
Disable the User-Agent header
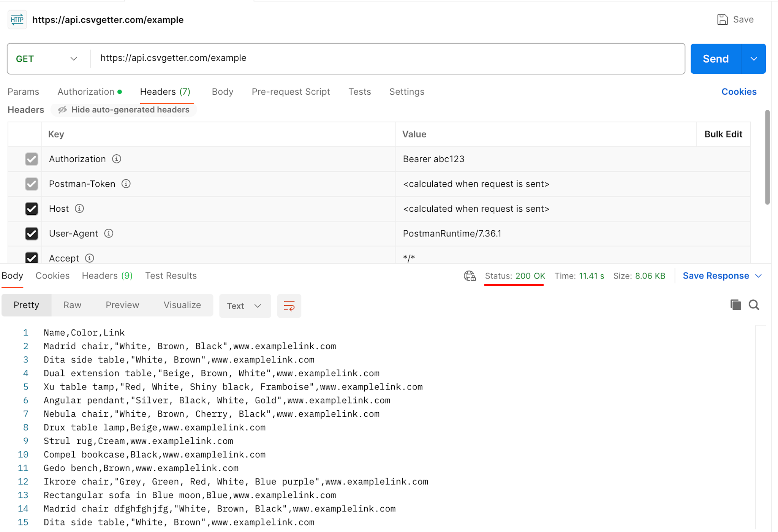pos(32,233)
